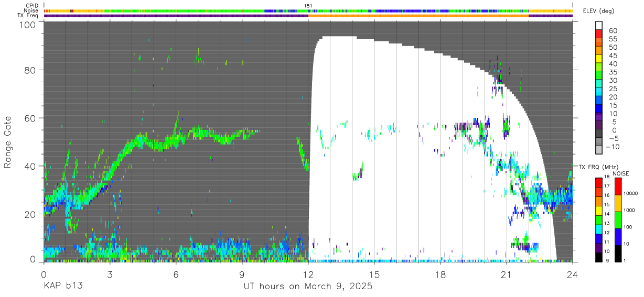644x297 pixels.
Task: Click the Noise row label at top left
Action: (31, 10)
